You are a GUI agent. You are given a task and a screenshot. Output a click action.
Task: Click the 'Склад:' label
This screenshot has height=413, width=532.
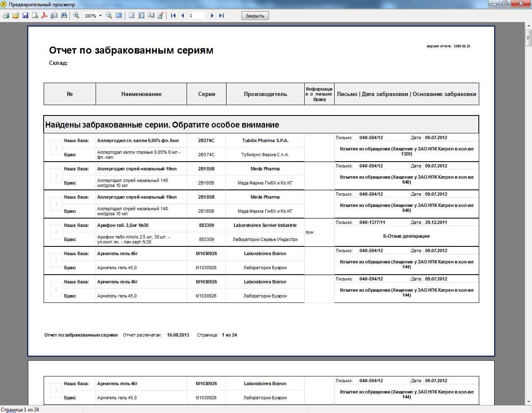pos(58,63)
